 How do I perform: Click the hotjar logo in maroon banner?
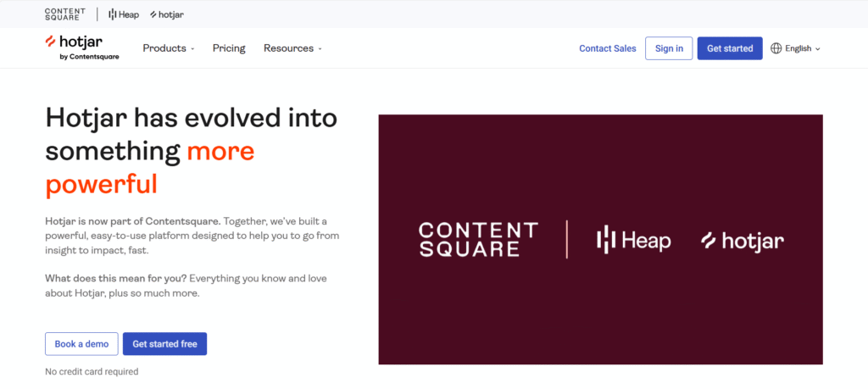click(x=742, y=242)
